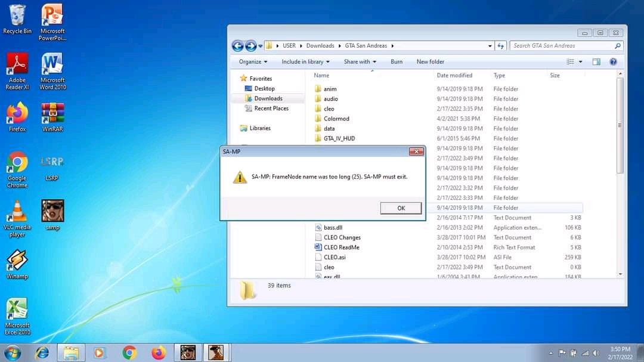Open the Windows Start menu

click(x=13, y=353)
